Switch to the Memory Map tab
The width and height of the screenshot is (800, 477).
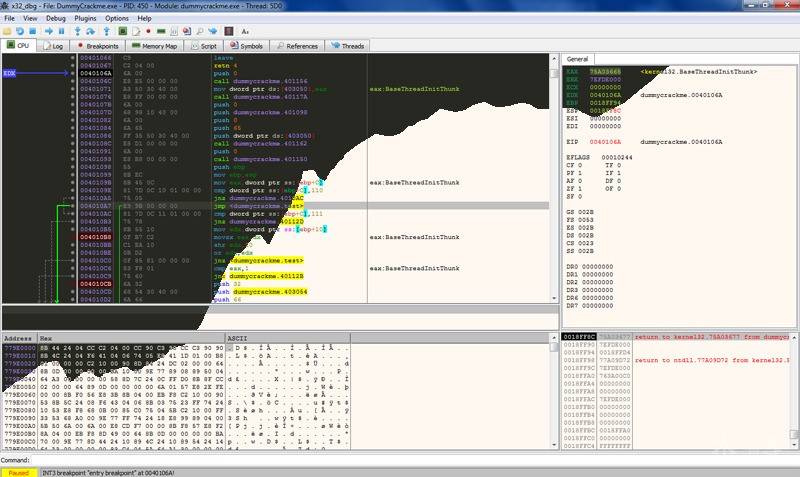click(154, 46)
